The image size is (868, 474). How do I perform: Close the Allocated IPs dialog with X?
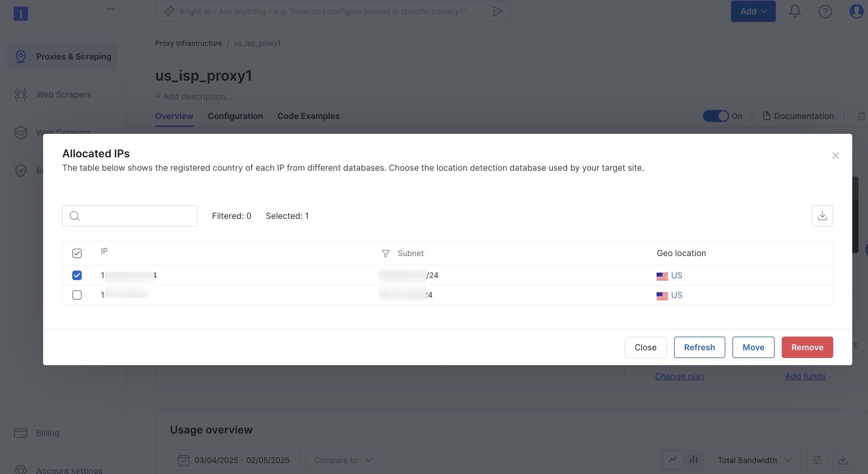(x=835, y=156)
